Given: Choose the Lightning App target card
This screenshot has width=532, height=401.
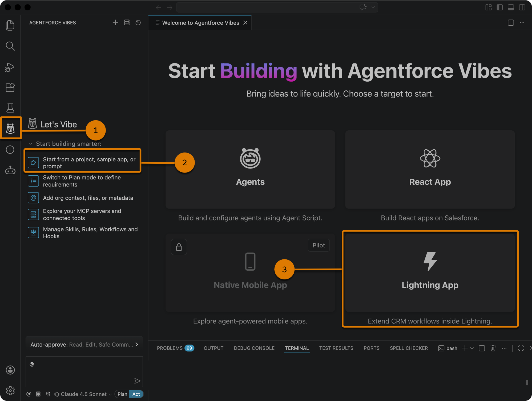Looking at the screenshot, I should 430,272.
